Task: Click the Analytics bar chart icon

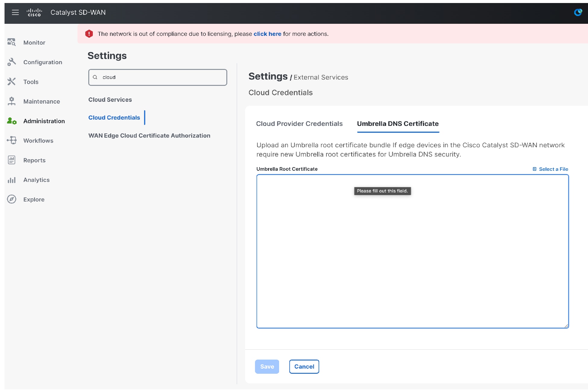Action: click(11, 180)
